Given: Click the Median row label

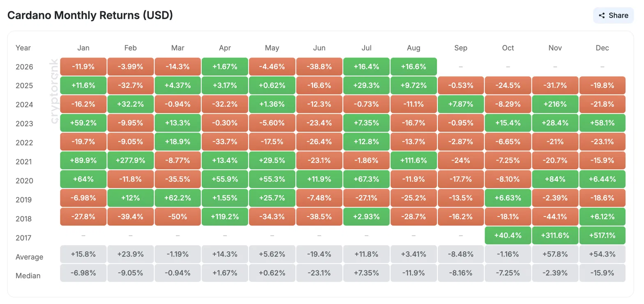Looking at the screenshot, I should pos(28,276).
